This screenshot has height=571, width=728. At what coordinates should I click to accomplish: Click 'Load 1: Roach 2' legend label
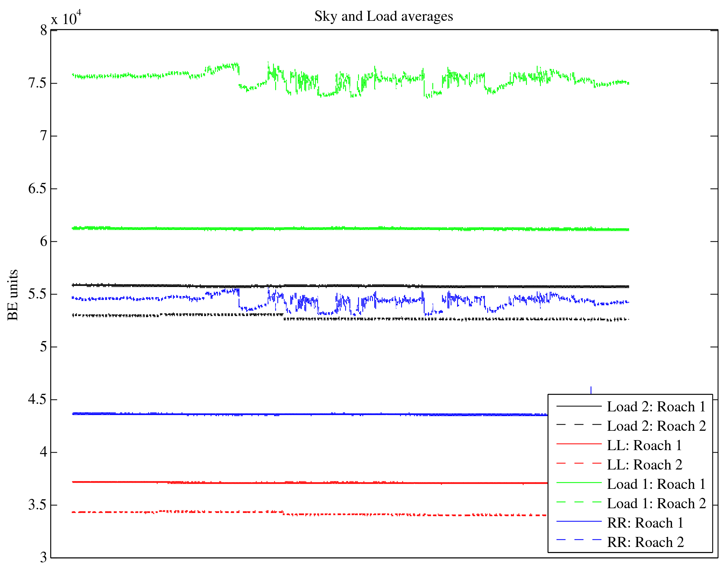[656, 504]
